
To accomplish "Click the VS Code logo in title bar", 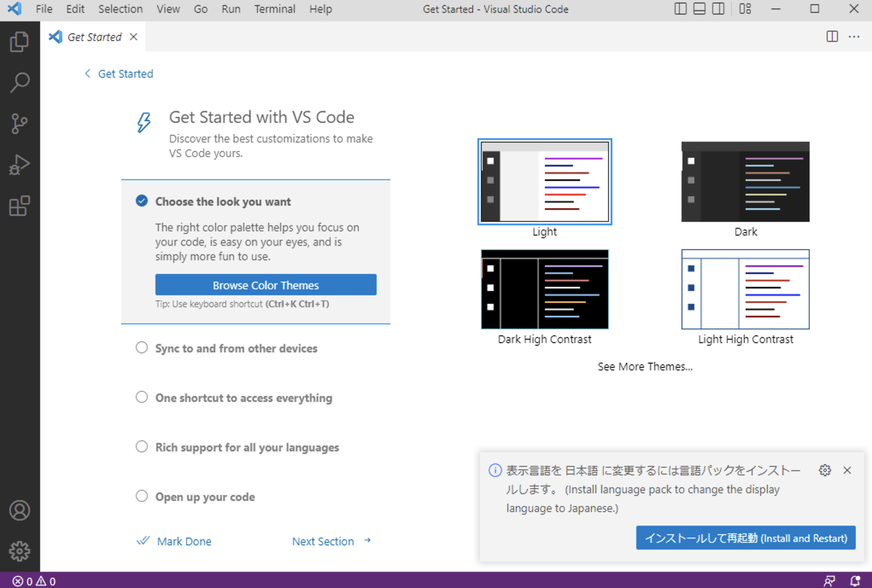I will point(15,9).
